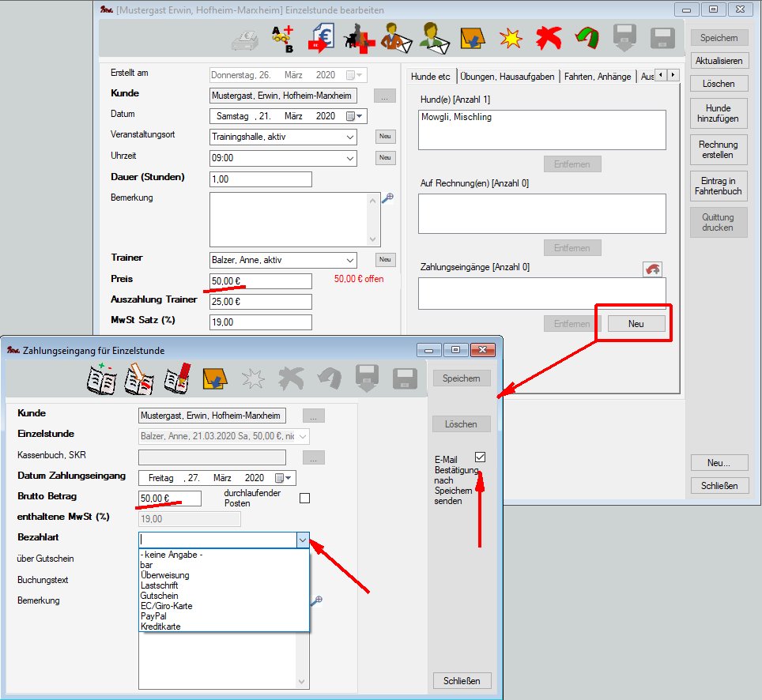This screenshot has height=700, width=762.
Task: Click into the Brutto Betrag field
Action: coord(168,499)
